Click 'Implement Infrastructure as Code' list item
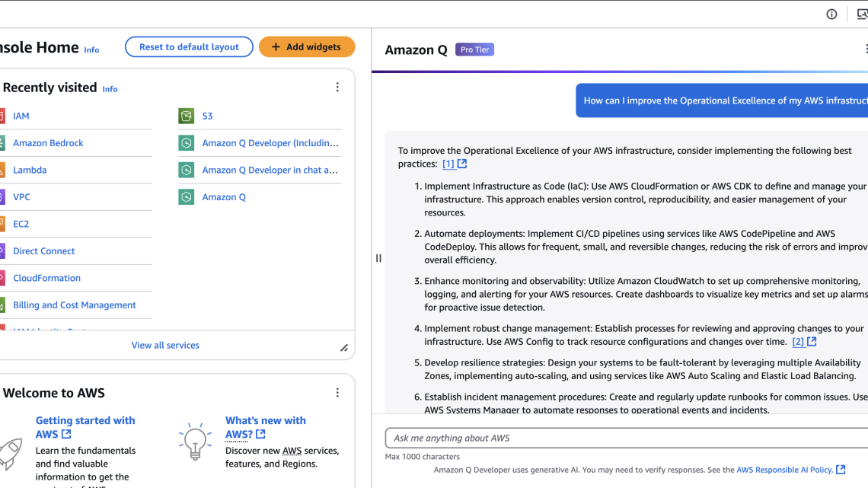This screenshot has width=868, height=488. coord(645,199)
